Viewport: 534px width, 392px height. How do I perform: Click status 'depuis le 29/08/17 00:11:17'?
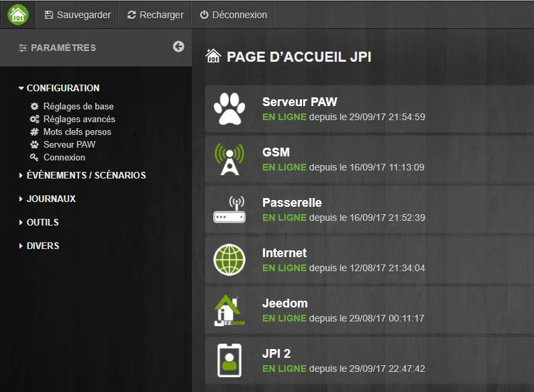pos(367,318)
